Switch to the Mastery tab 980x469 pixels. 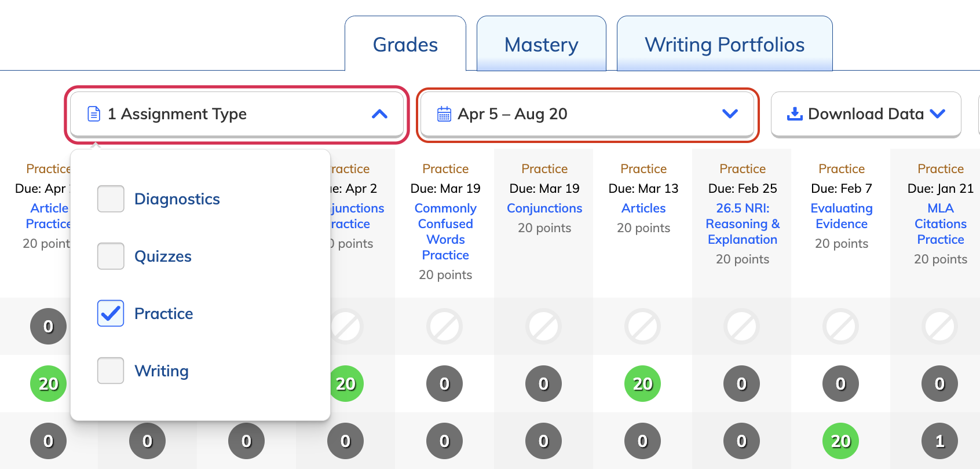click(541, 44)
